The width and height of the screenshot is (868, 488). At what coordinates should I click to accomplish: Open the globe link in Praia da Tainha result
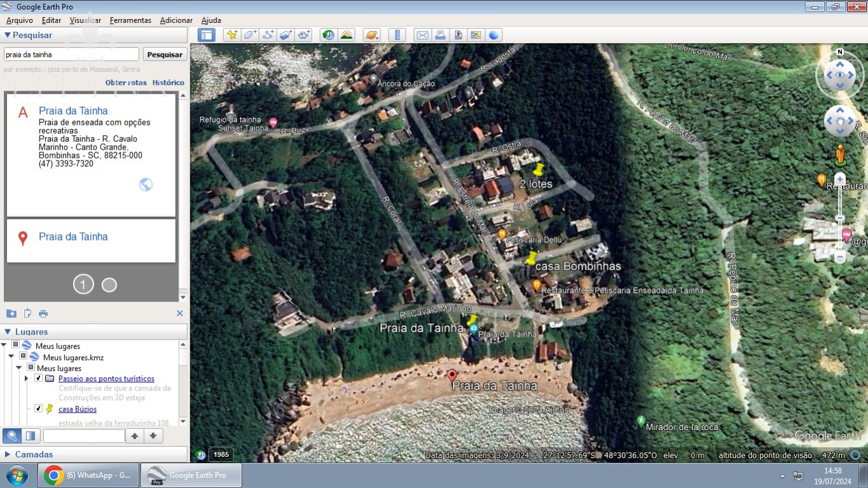[x=146, y=185]
